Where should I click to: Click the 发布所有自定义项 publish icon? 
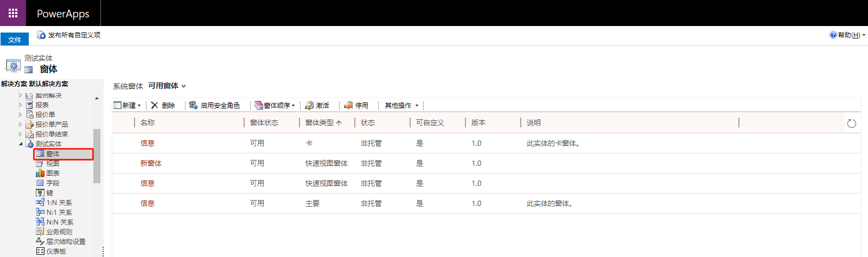point(41,35)
